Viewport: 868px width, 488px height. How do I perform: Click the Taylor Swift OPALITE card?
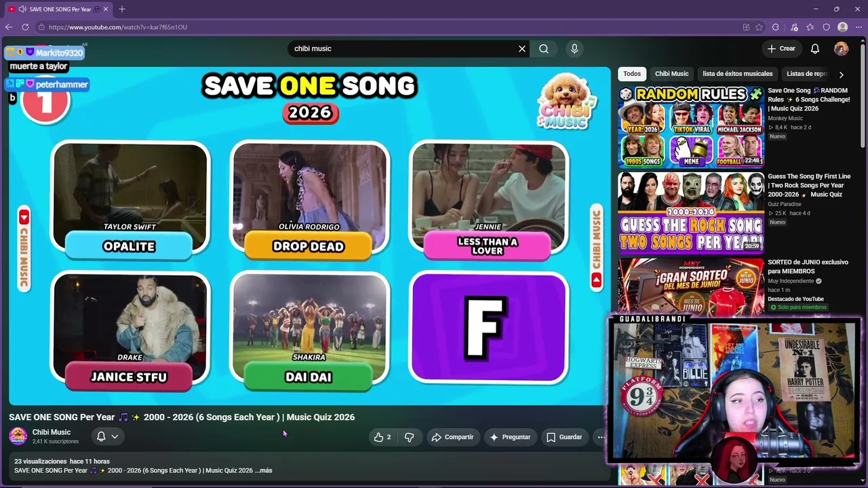130,201
